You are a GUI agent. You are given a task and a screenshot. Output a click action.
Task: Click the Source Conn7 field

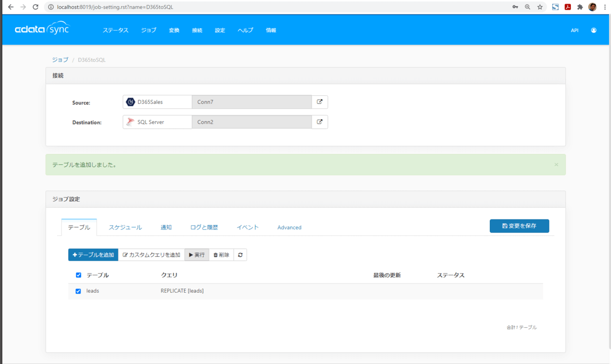[x=252, y=102]
